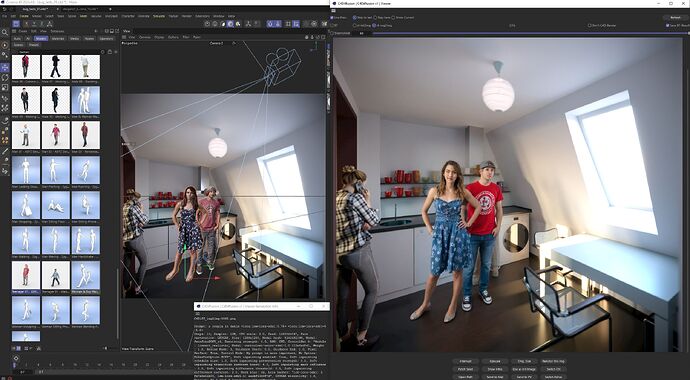Select the black silhouette man thumbnail in top row
The width and height of the screenshot is (690, 380).
click(55, 66)
